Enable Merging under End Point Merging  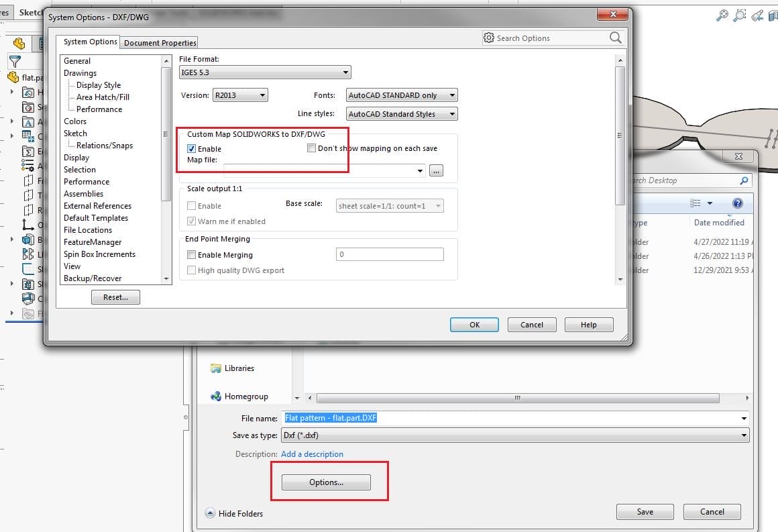pos(192,255)
